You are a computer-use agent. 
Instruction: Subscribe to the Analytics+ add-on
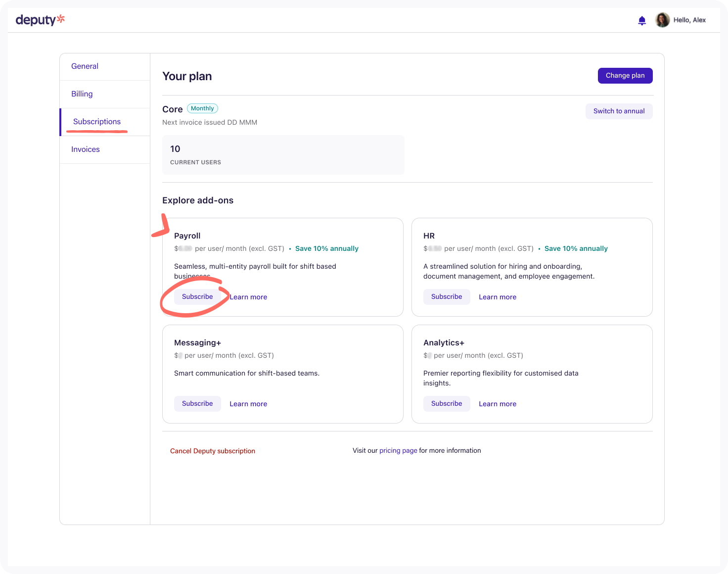[x=447, y=404]
